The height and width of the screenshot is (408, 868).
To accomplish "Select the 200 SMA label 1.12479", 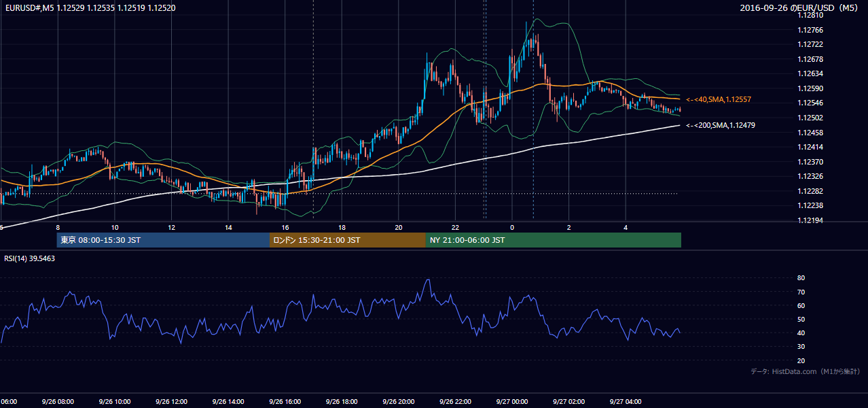I will 721,125.
